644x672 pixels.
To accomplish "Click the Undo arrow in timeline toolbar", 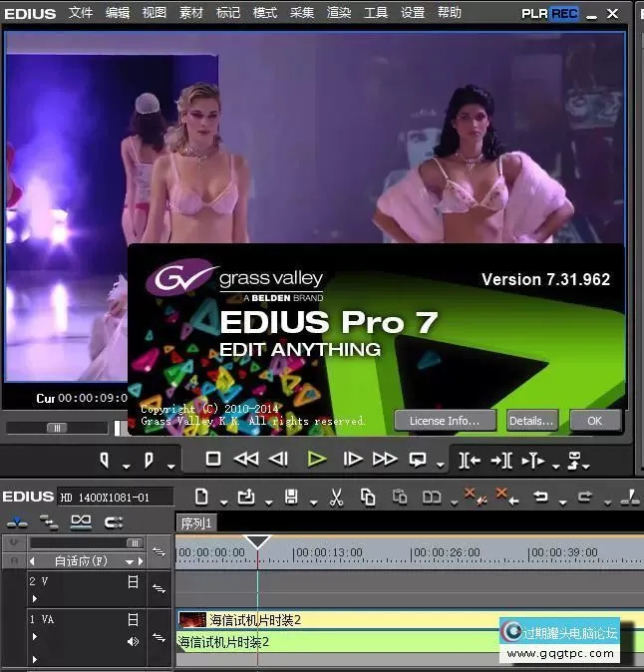I will pyautogui.click(x=540, y=496).
